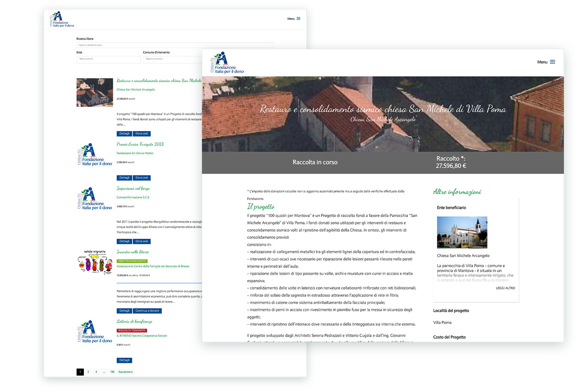Click Menu text label in front window
Screen dimensions: 588x392
[x=542, y=62]
